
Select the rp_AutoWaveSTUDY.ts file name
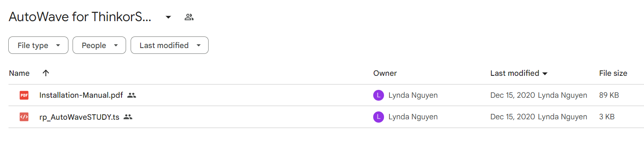(79, 117)
